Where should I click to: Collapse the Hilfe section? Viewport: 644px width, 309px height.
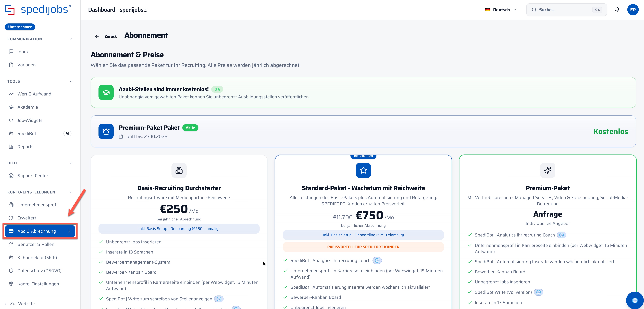point(71,163)
